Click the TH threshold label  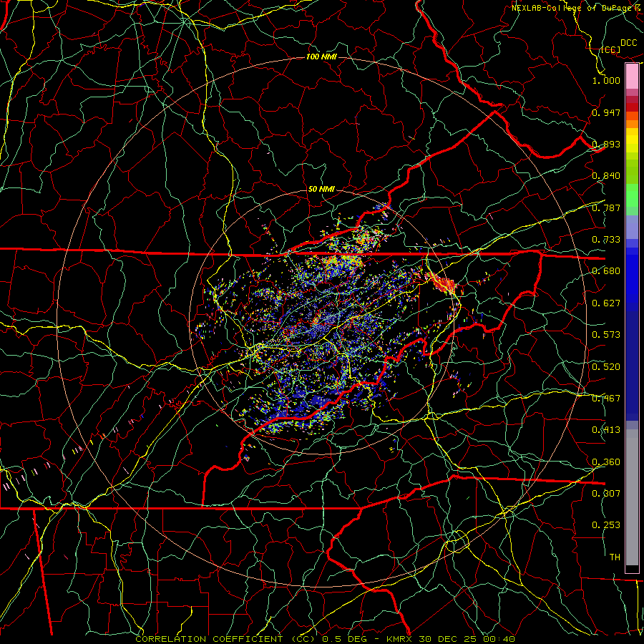click(615, 557)
